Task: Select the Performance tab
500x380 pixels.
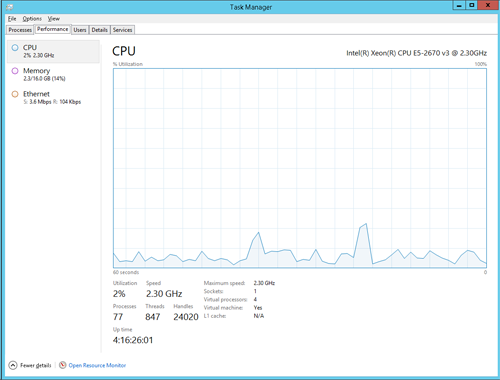Action: [x=52, y=29]
